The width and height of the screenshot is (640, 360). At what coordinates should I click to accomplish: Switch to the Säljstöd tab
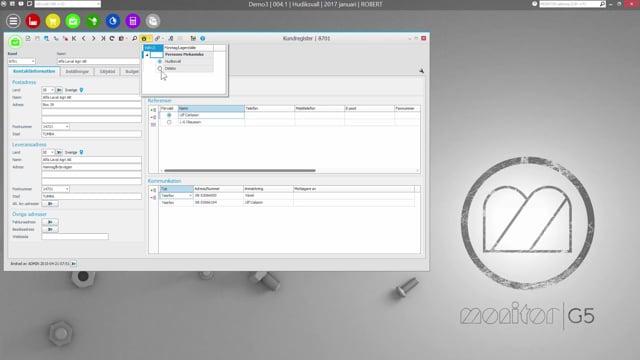tap(107, 71)
